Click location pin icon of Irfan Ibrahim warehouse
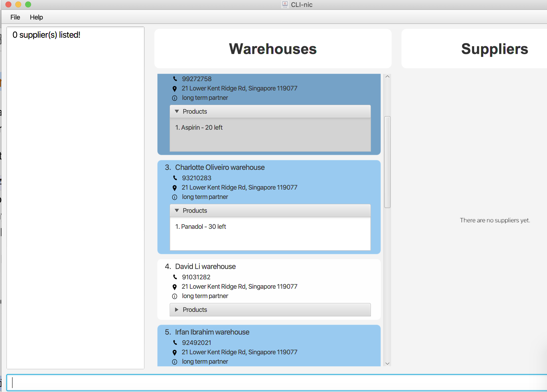This screenshot has width=547, height=392. tap(175, 352)
